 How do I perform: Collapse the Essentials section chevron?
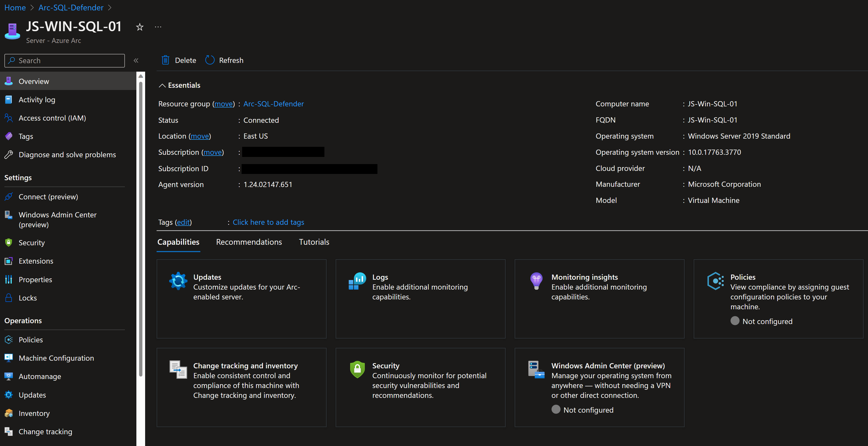pos(162,85)
